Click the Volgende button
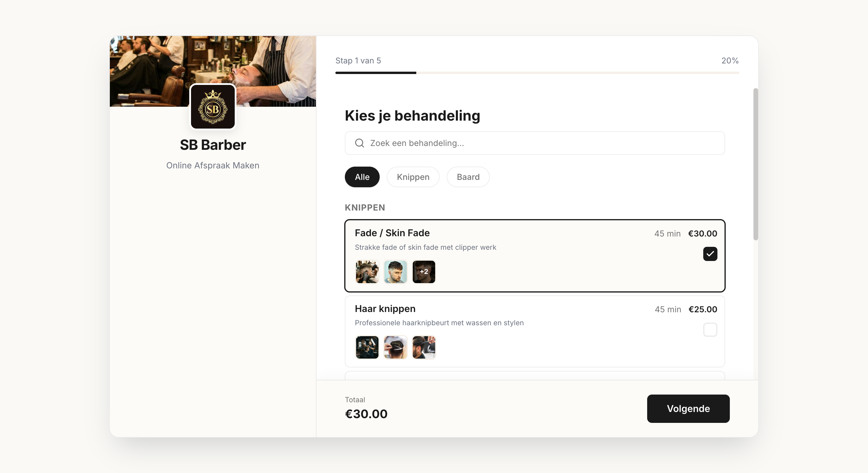Viewport: 868px width, 473px height. 688,409
